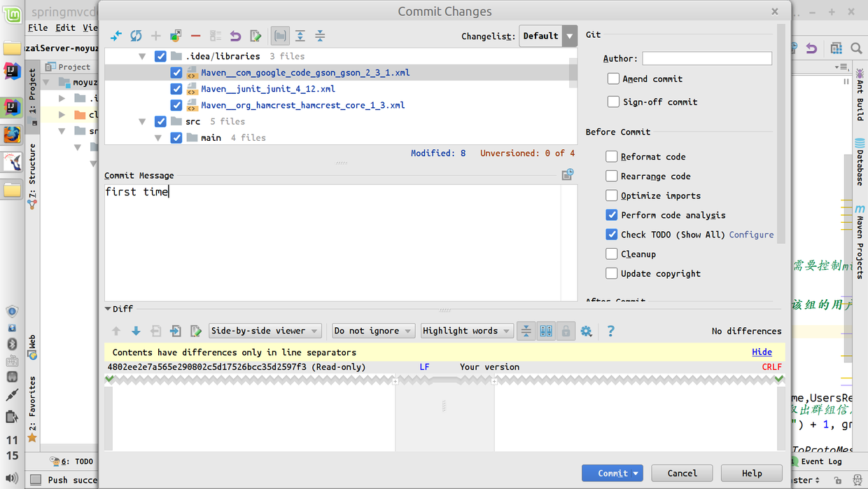The image size is (868, 489).
Task: Click edit source icon in Diff toolbar
Action: click(x=196, y=331)
